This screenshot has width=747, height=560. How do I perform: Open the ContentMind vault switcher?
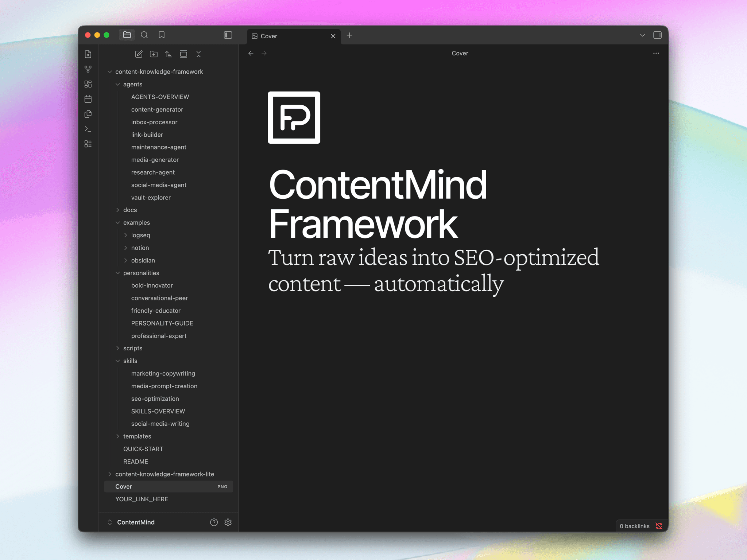(136, 522)
